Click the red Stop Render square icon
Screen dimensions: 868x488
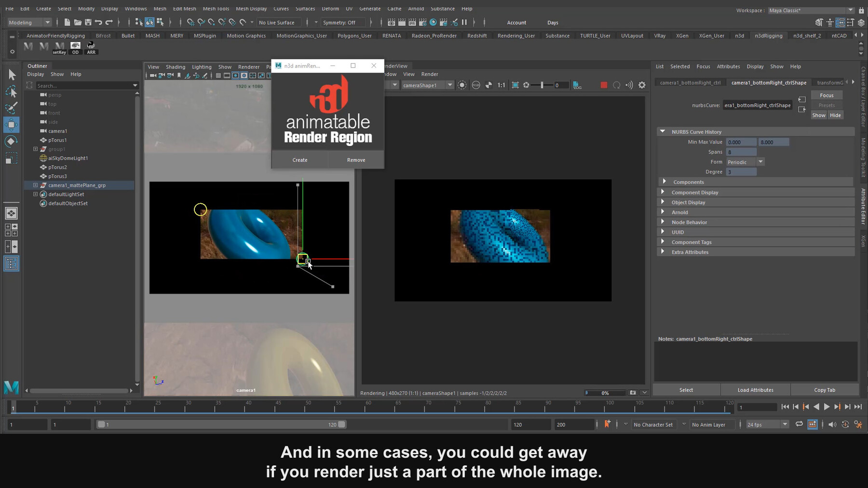click(x=604, y=85)
